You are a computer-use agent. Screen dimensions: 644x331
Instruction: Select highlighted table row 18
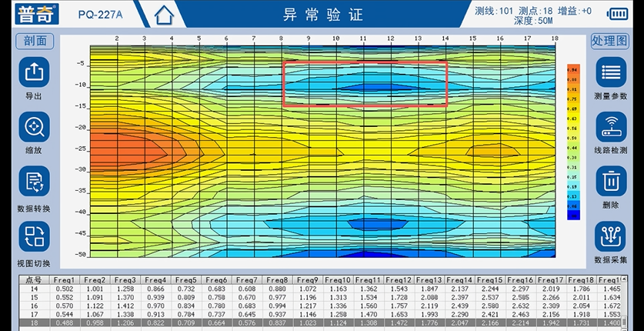(x=319, y=323)
